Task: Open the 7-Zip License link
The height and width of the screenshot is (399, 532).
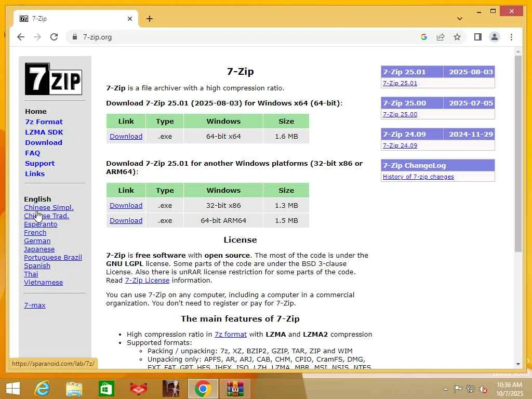Action: (147, 280)
